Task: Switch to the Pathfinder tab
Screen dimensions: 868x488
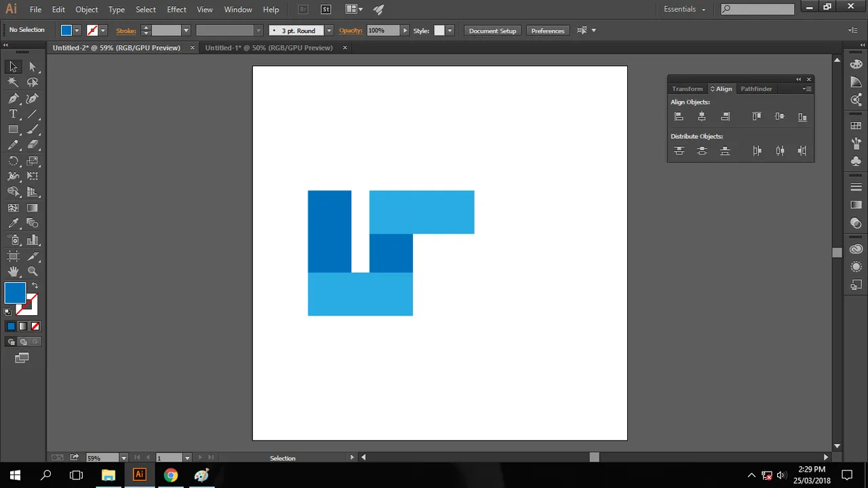Action: pyautogui.click(x=756, y=89)
